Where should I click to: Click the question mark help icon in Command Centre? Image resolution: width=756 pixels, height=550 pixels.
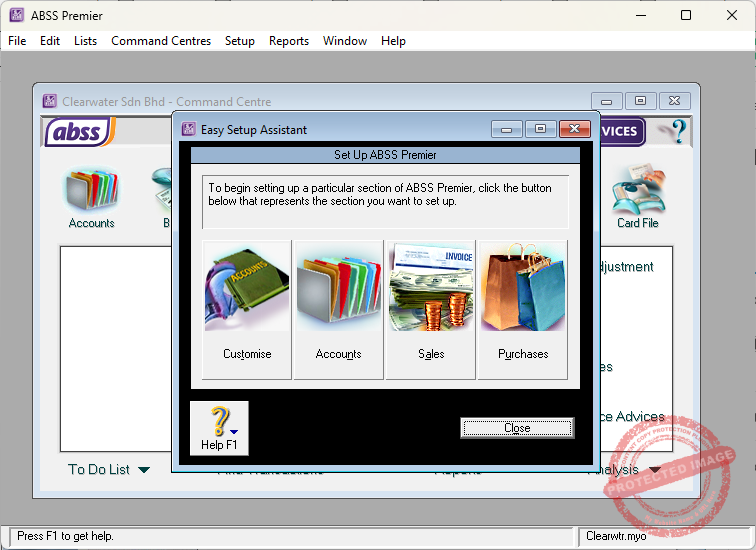[x=677, y=131]
